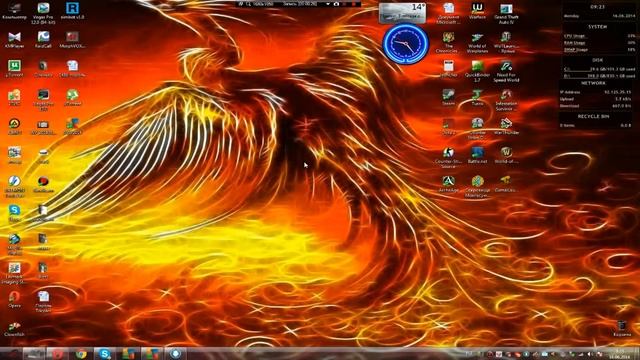Open the Recycle Bin desktop icon
This screenshot has height=360, width=640.
point(622,329)
